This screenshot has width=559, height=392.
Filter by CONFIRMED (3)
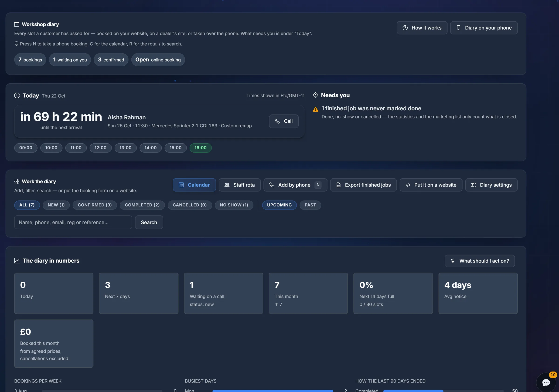95,205
